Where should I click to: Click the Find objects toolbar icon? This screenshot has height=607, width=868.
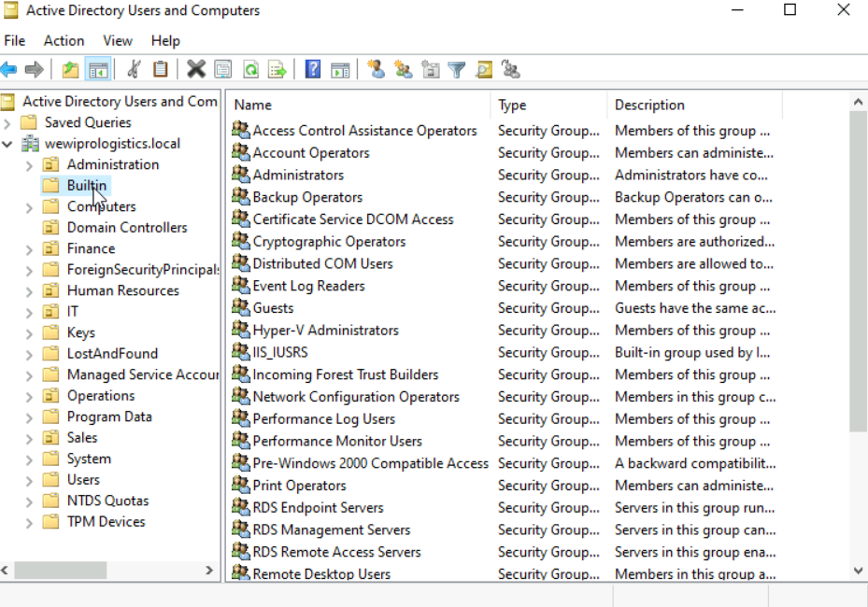pyautogui.click(x=484, y=70)
